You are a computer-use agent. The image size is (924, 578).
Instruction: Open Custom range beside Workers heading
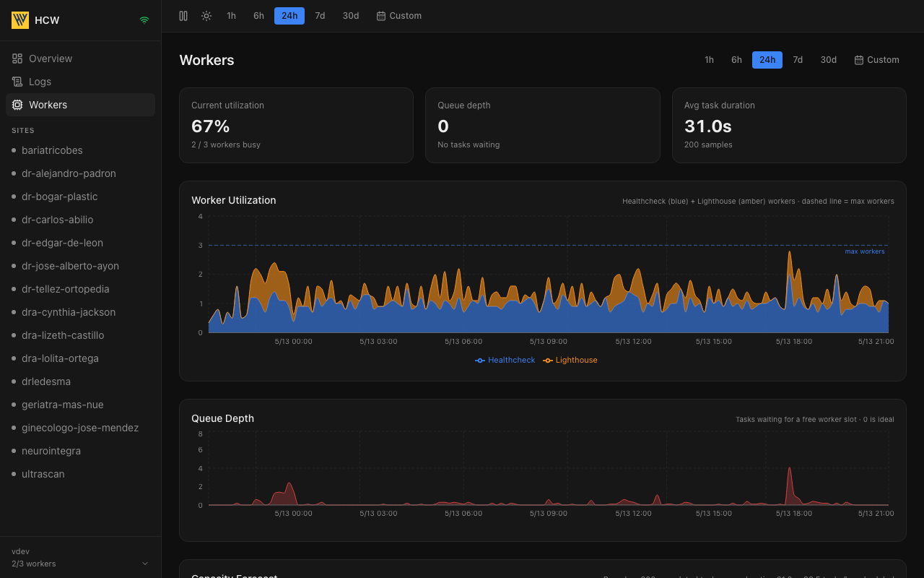coord(877,60)
